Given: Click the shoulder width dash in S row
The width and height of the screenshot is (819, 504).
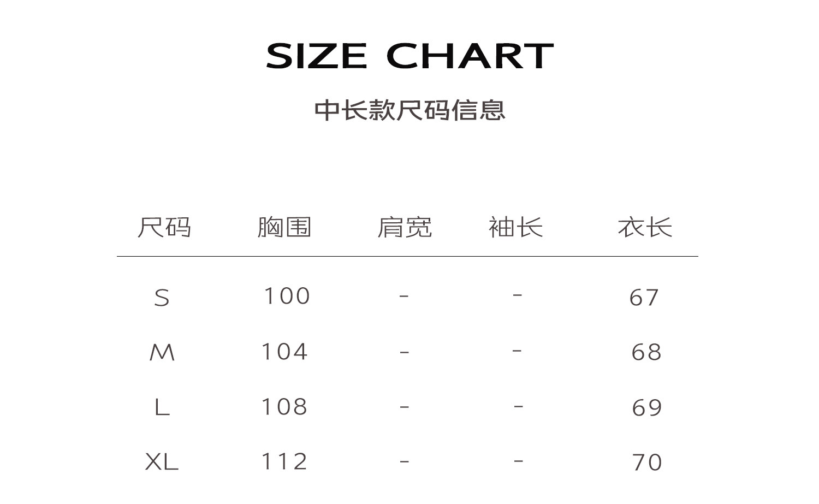Looking at the screenshot, I should [x=404, y=297].
